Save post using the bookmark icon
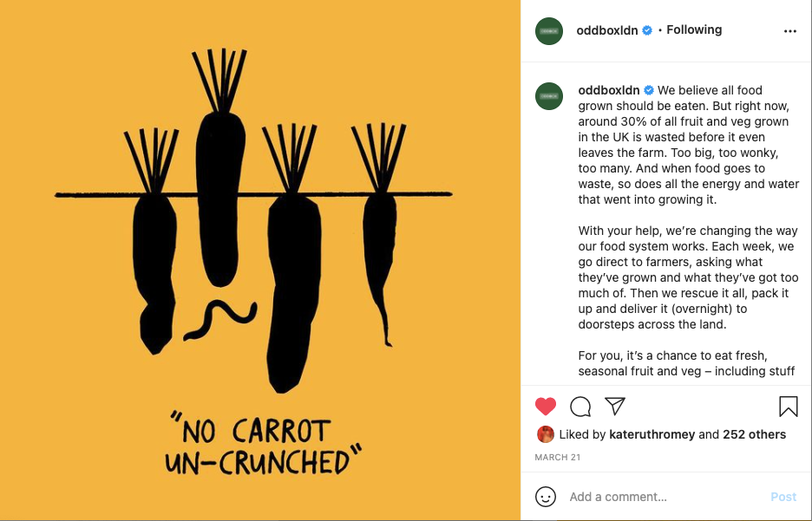 tap(789, 407)
